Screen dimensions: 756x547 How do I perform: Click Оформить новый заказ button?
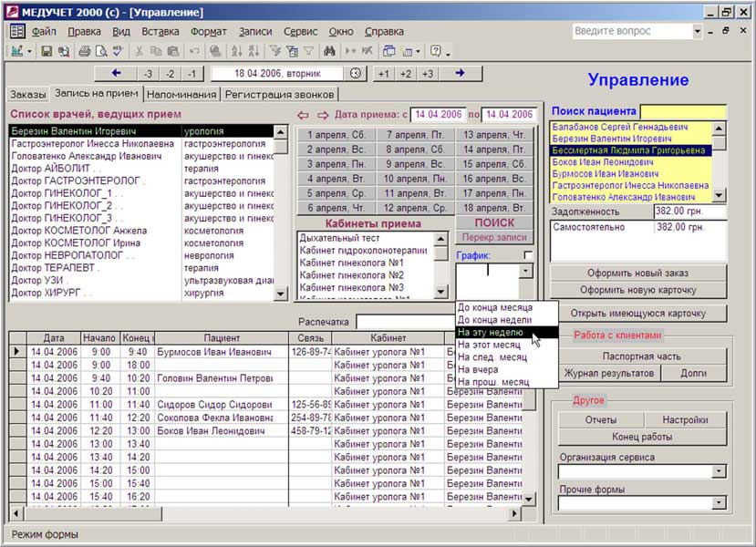coord(637,273)
